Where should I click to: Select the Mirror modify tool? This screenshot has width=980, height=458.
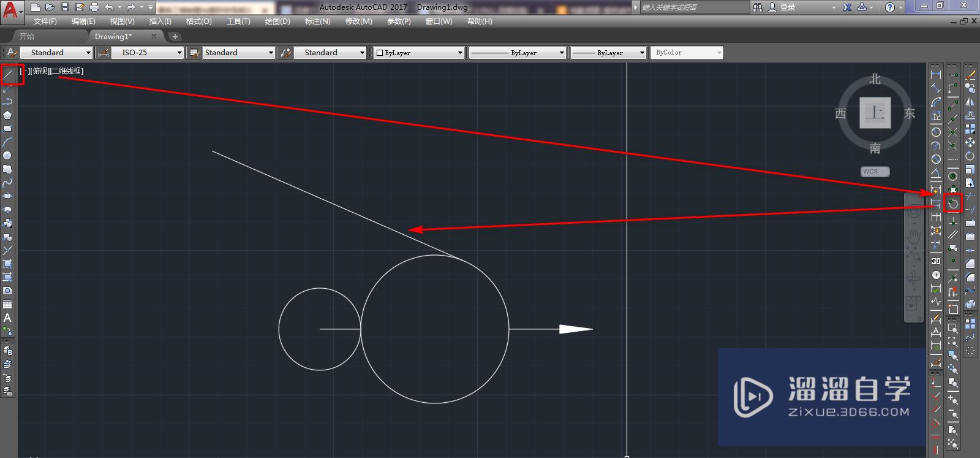[x=970, y=102]
